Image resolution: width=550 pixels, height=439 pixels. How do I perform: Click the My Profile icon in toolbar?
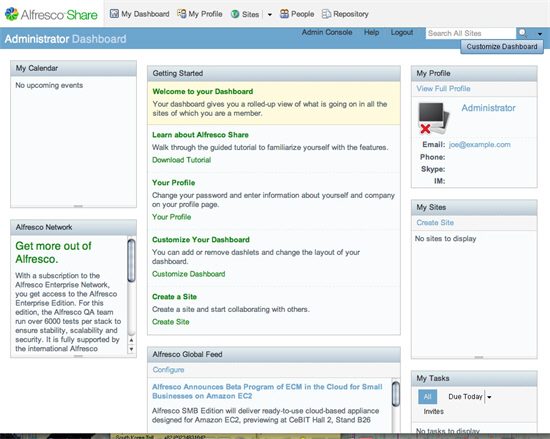point(182,14)
